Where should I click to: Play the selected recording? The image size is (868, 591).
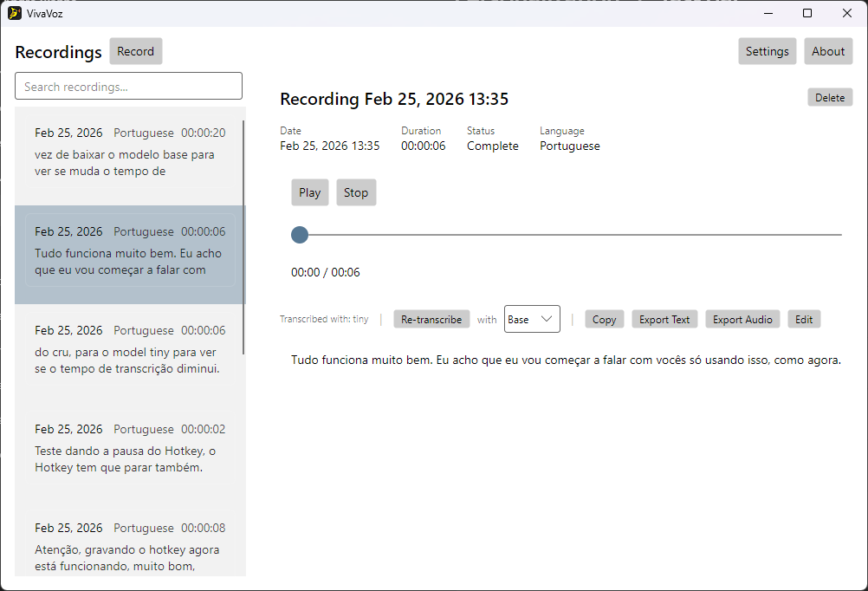point(309,192)
